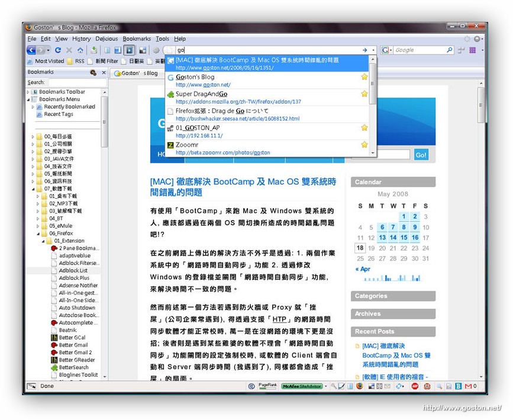
Task: Open the address bar history dropdown arrow
Action: click(x=373, y=50)
